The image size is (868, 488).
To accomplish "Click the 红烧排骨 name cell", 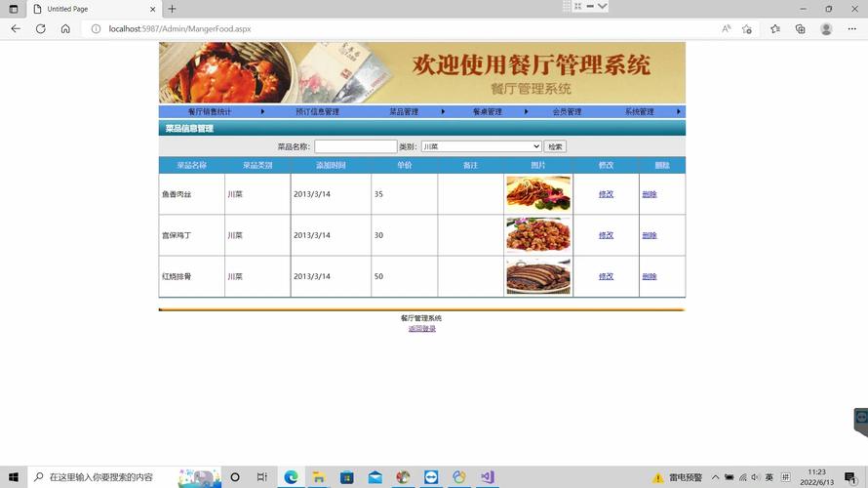I will [191, 276].
